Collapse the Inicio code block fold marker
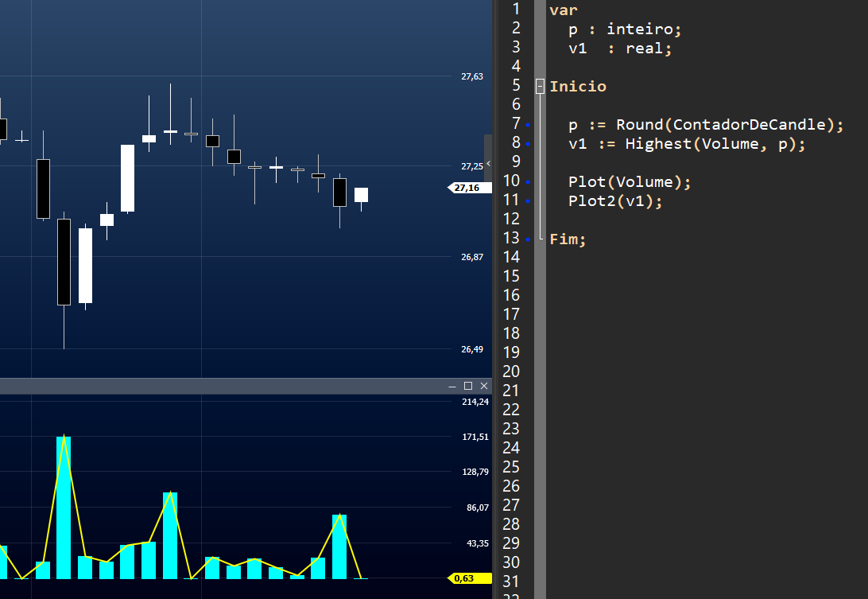This screenshot has width=868, height=599. pos(540,87)
